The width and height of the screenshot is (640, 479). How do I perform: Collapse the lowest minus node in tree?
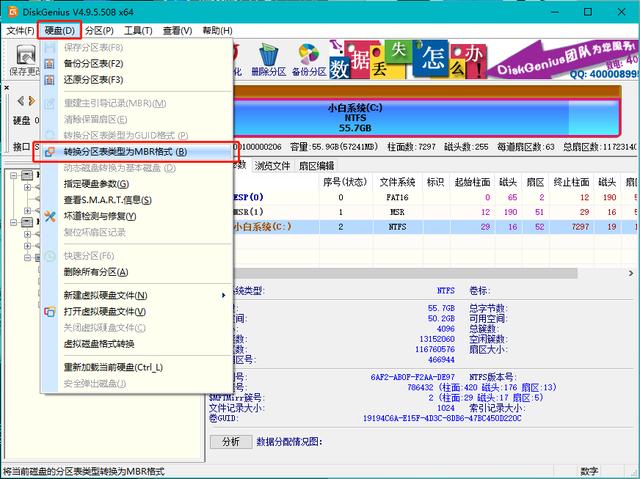click(27, 258)
